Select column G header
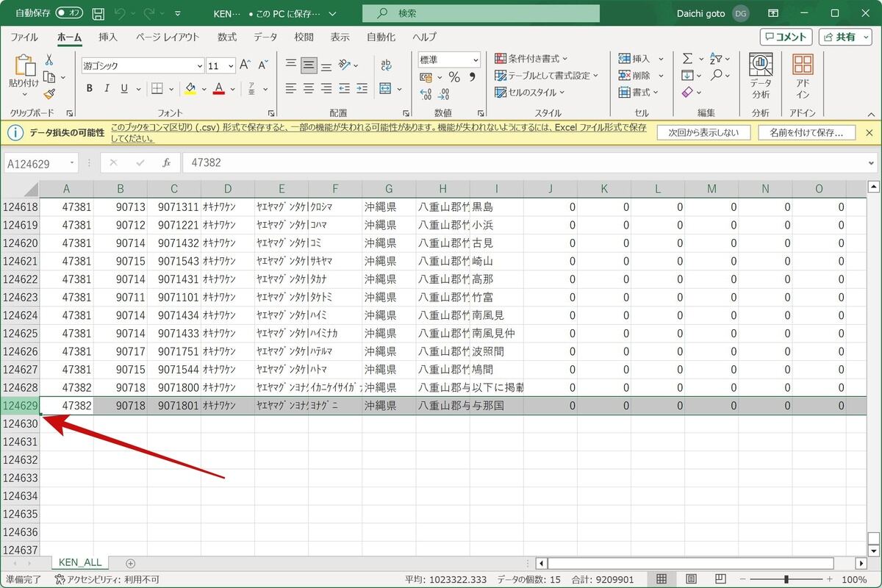This screenshot has height=588, width=882. click(389, 189)
